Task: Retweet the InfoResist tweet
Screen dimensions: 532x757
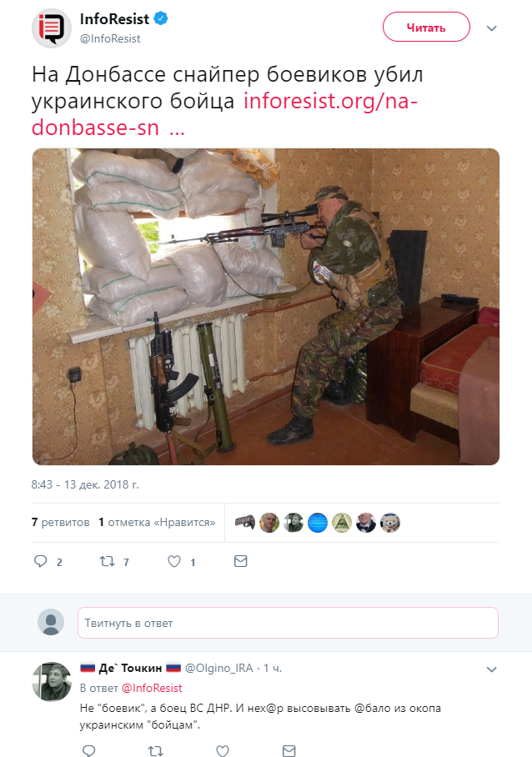Action: [108, 561]
